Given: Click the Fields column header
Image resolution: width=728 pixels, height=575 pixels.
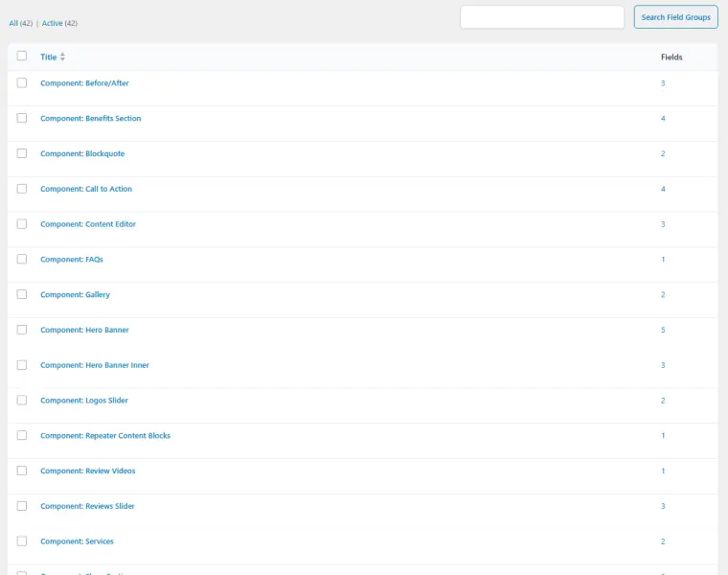Looking at the screenshot, I should 671,57.
